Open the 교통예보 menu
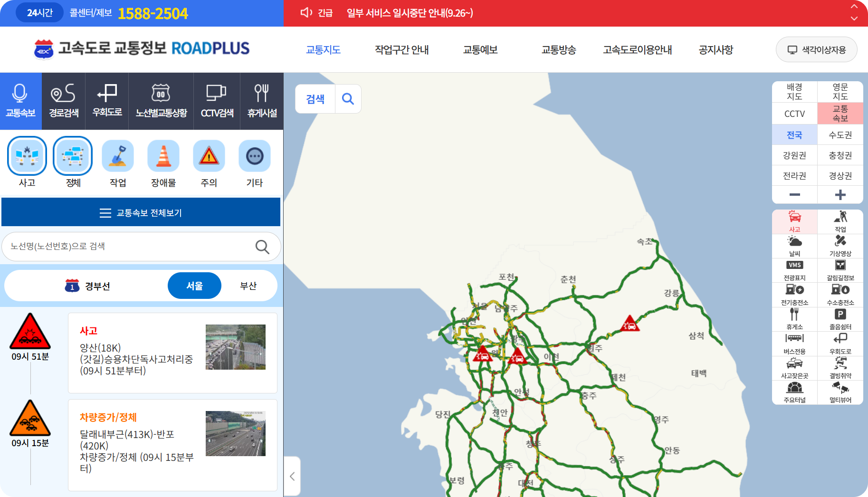The image size is (868, 497). tap(480, 49)
